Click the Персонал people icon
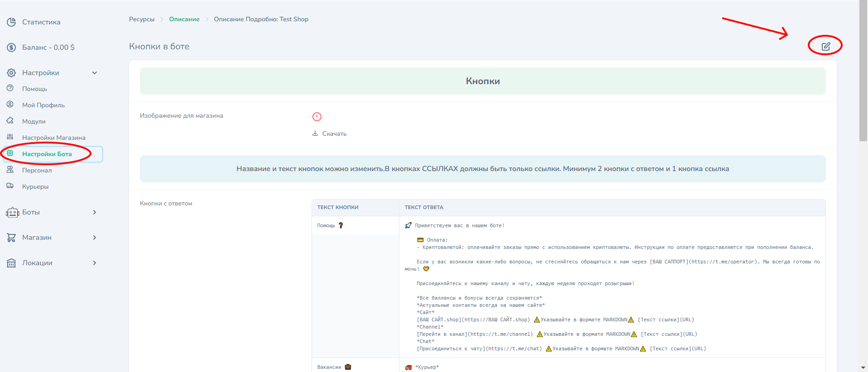868x372 pixels. point(10,170)
